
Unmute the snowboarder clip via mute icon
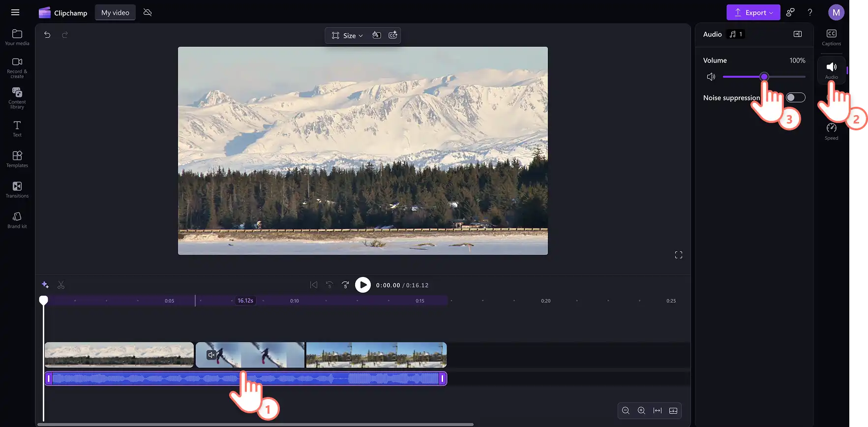click(211, 355)
